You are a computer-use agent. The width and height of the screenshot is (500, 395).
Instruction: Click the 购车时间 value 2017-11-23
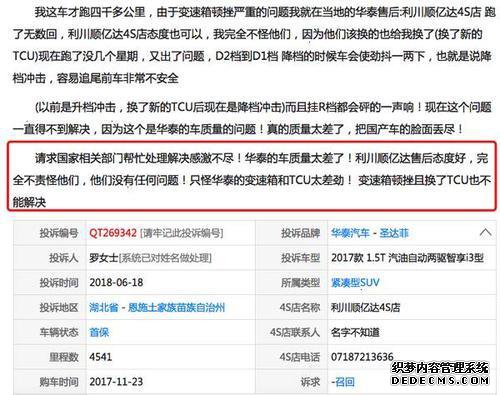click(116, 382)
